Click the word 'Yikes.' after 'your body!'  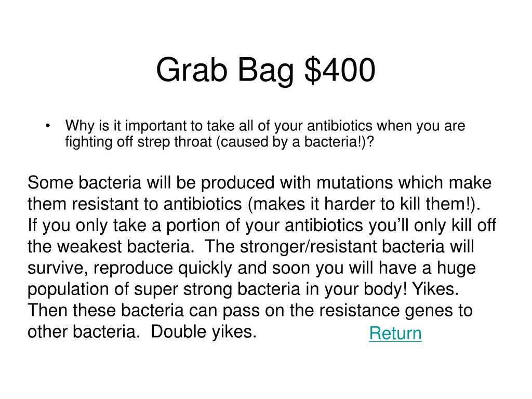436,289
